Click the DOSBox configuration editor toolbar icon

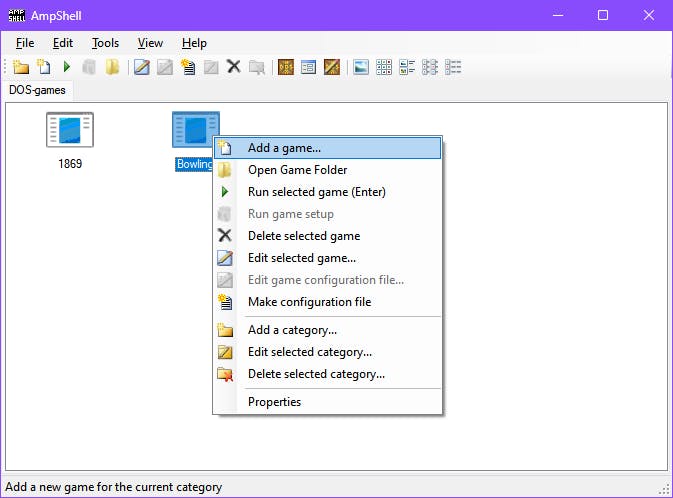332,67
